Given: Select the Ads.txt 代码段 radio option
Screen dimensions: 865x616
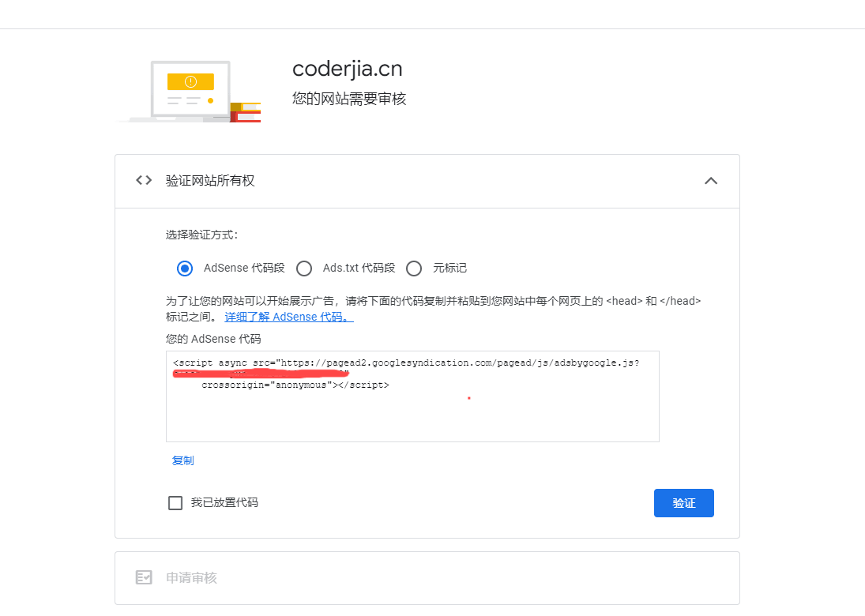Looking at the screenshot, I should pyautogui.click(x=304, y=269).
